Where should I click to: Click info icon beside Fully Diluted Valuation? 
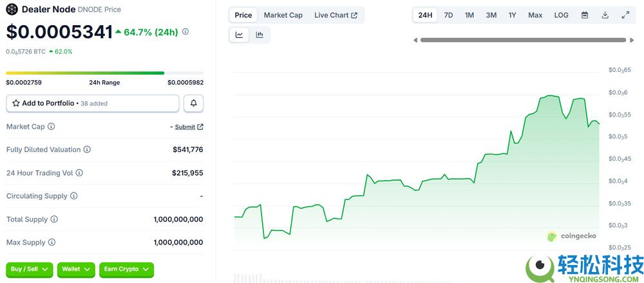tap(87, 150)
